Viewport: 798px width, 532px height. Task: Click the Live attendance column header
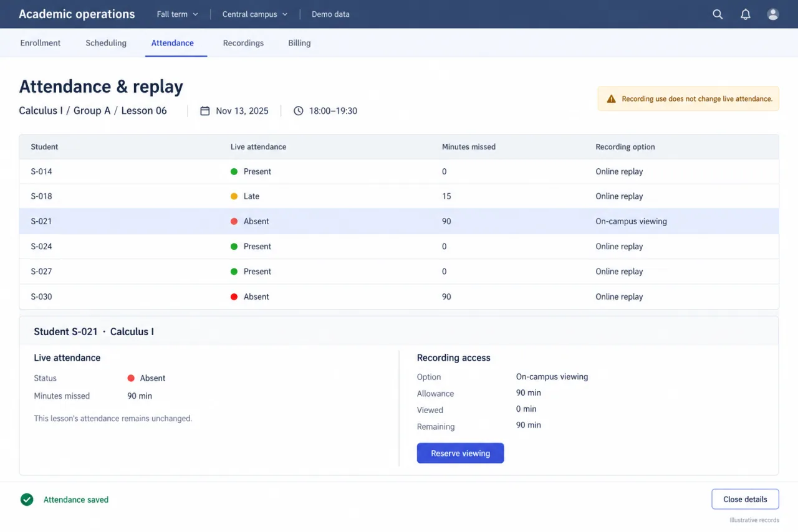(258, 147)
